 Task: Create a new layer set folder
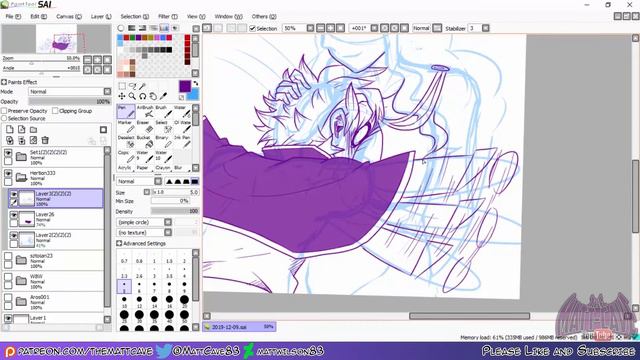pyautogui.click(x=33, y=130)
